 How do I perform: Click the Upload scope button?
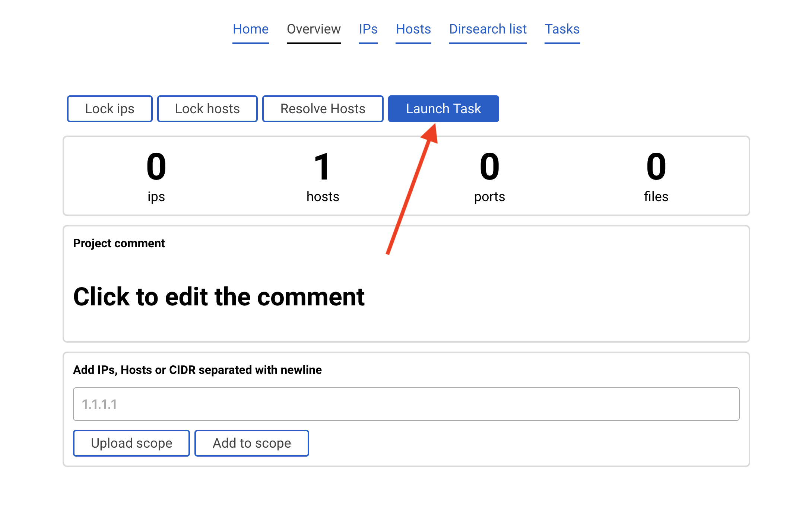[x=131, y=443]
